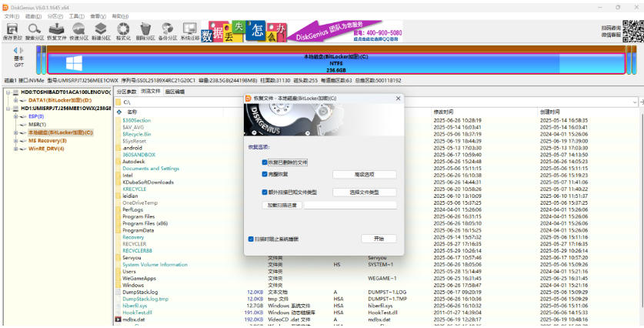Screen dimensions: 644x328
Task: Click the 系统迁移 (System Migration) toolbar icon
Action: click(x=189, y=30)
